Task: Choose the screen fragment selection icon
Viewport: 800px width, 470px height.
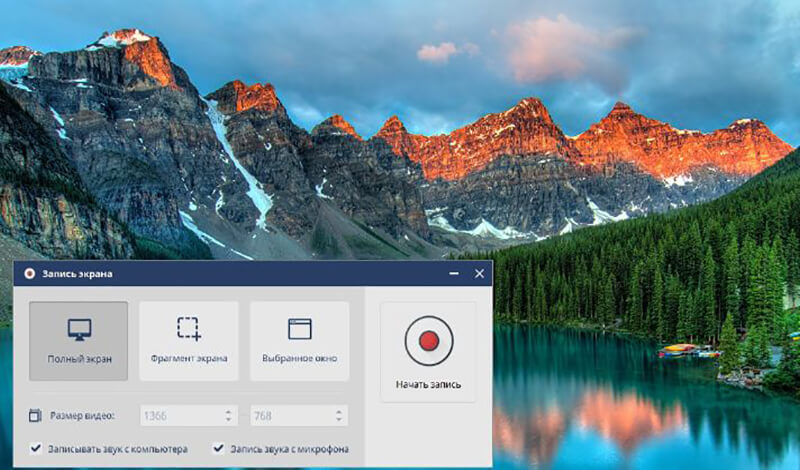Action: [x=189, y=329]
